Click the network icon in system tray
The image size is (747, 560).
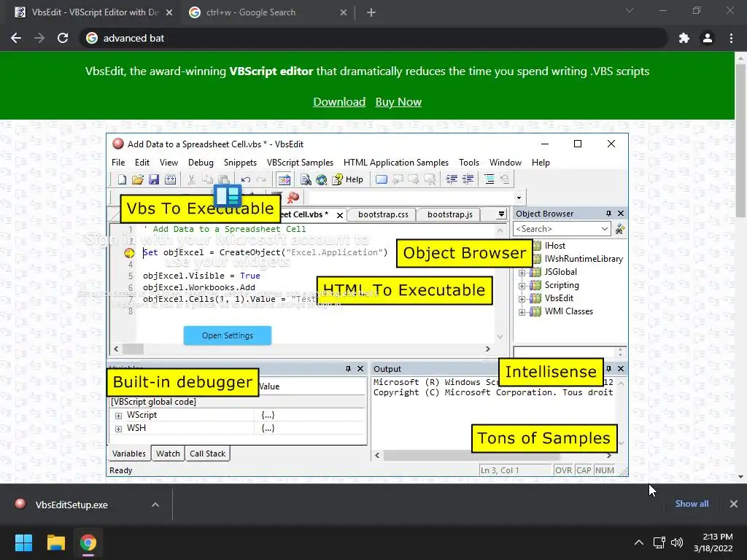tap(659, 542)
